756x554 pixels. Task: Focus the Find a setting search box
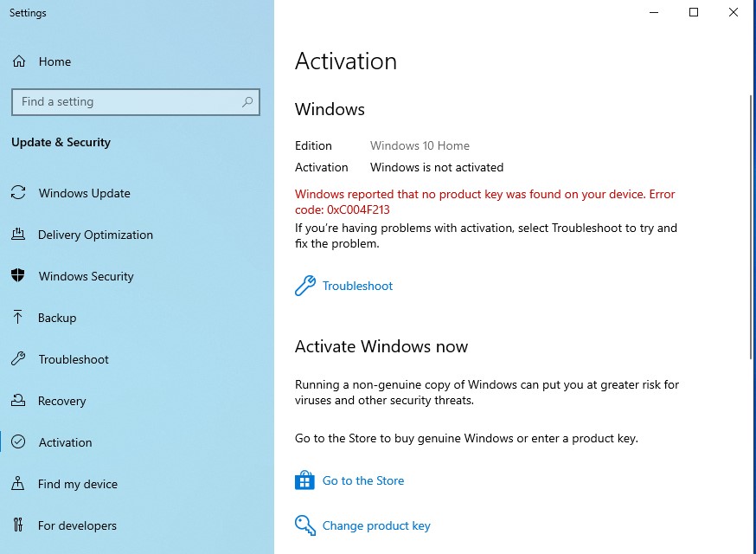click(136, 102)
